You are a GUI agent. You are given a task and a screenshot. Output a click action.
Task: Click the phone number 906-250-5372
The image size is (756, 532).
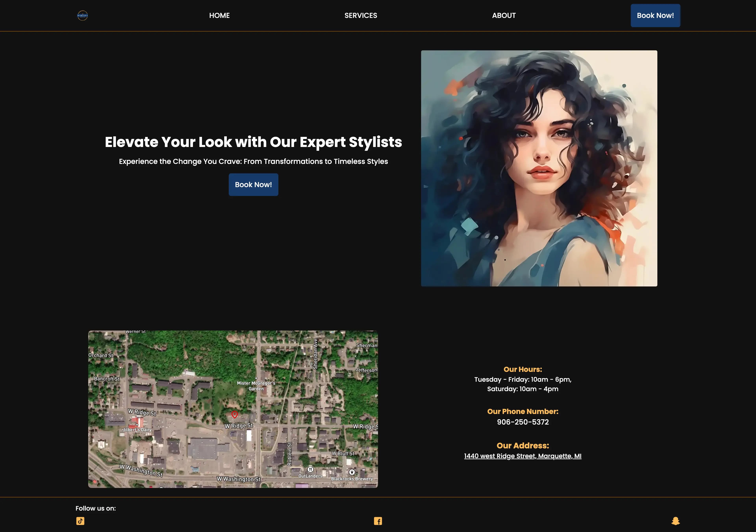tap(523, 422)
